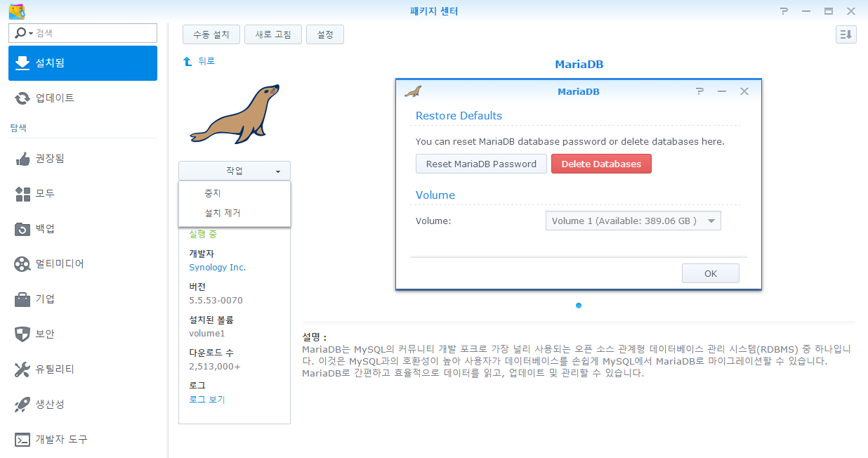868x458 pixels.
Task: Click the screenshot carousel page dot
Action: tap(579, 306)
